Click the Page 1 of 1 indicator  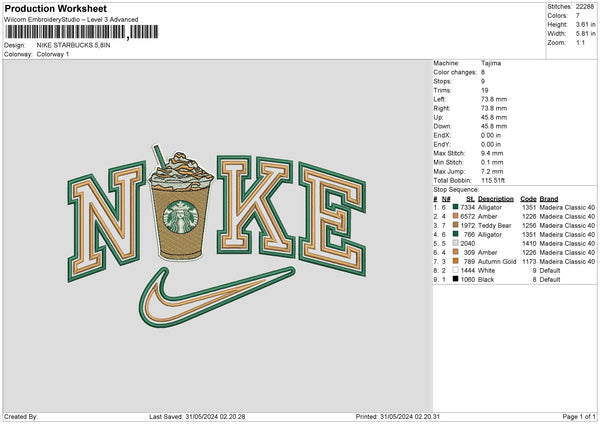[579, 416]
